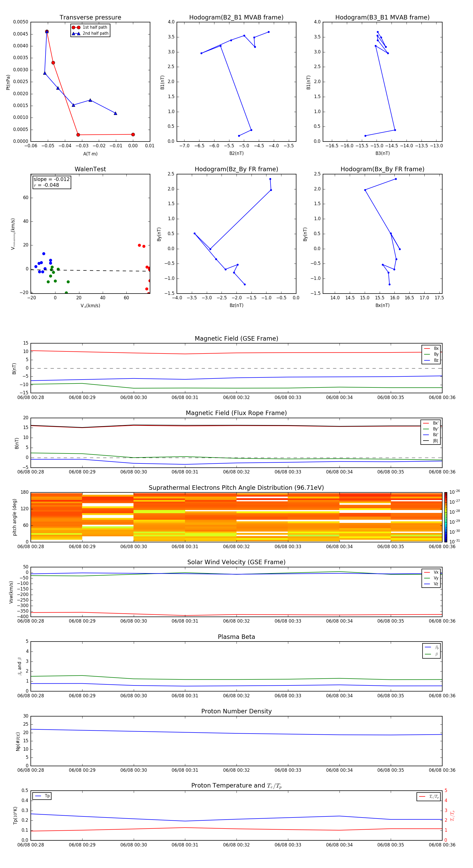Click the 10^-31 label on the colorbar
The height and width of the screenshot is (868, 473).
point(455,542)
